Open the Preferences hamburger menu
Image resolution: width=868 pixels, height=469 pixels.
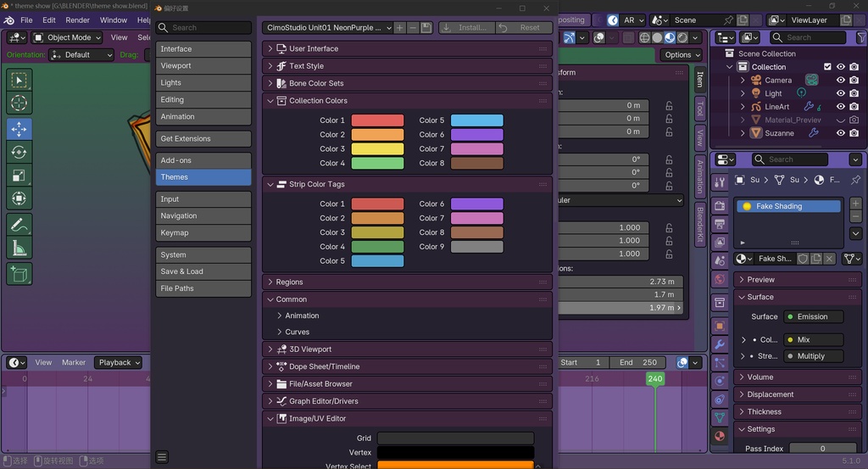tap(162, 457)
